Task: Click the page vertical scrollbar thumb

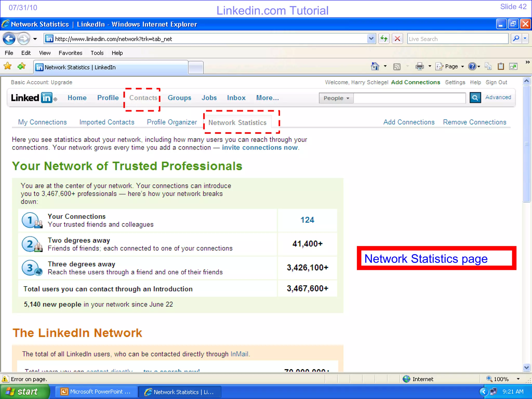Action: 527,144
